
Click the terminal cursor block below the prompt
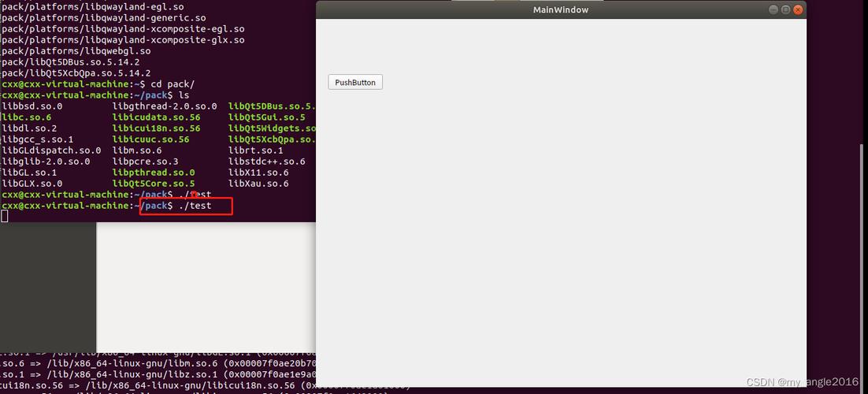[x=4, y=216]
